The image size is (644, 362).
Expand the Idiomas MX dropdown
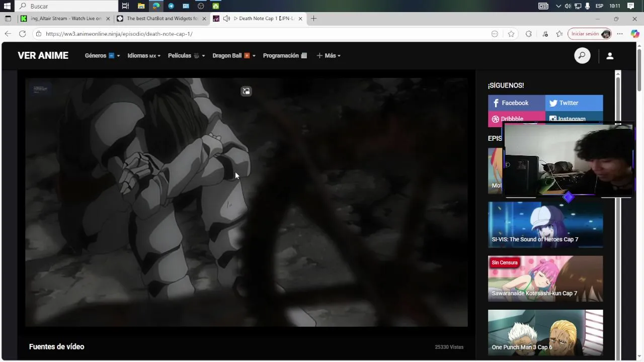(144, 56)
